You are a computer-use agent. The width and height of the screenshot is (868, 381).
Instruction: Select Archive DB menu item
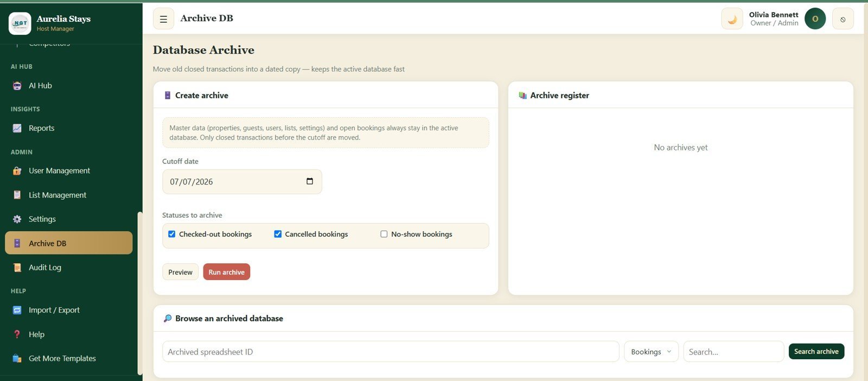[68, 243]
